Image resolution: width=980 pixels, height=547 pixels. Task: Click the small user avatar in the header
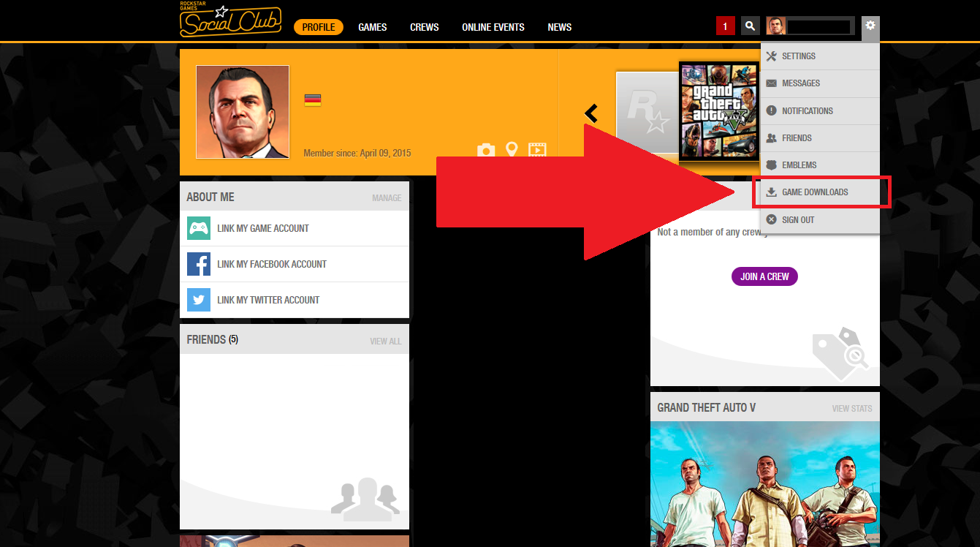pos(776,26)
